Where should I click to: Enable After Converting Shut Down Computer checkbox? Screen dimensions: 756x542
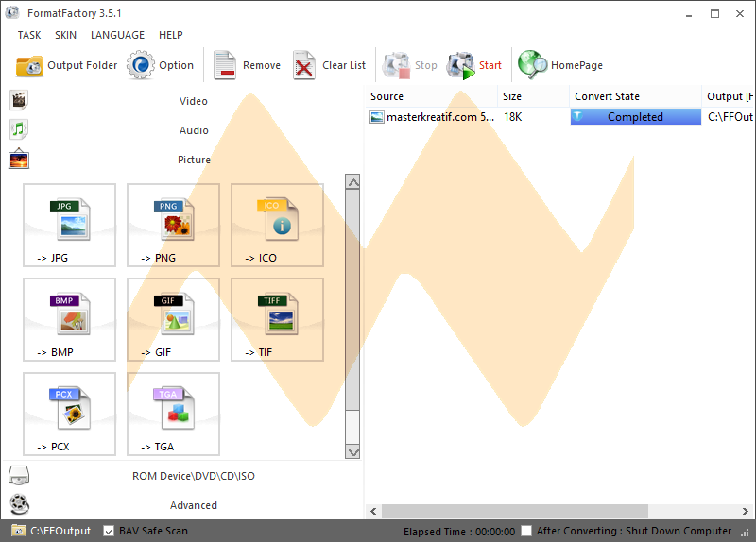point(526,531)
